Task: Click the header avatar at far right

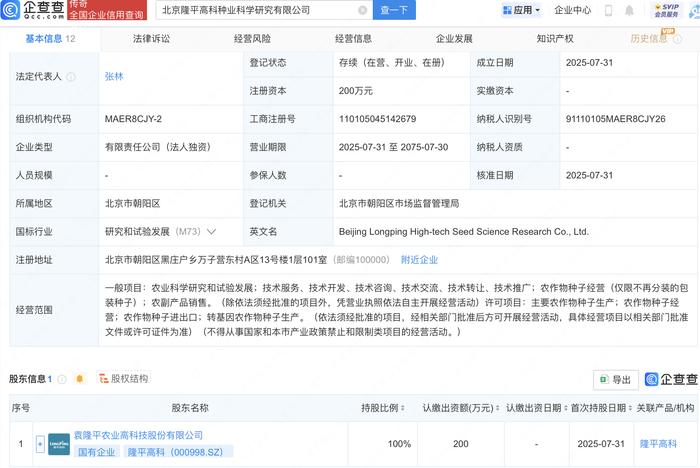Action: click(x=695, y=10)
